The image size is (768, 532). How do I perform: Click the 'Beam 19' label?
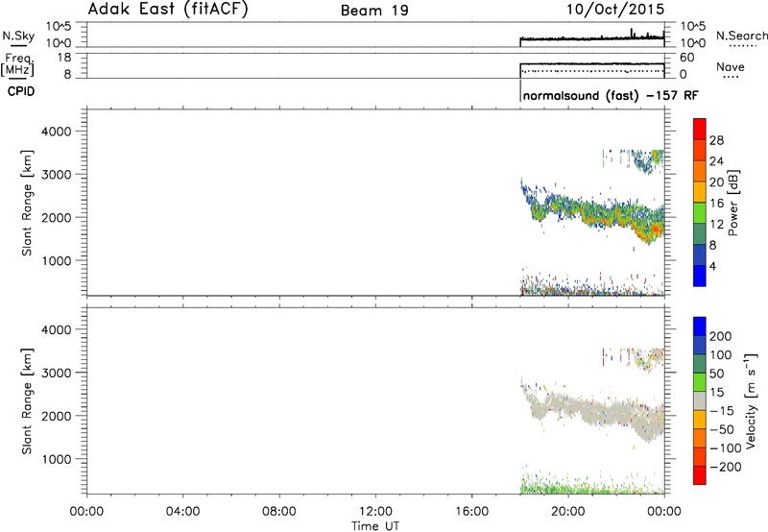pos(374,11)
